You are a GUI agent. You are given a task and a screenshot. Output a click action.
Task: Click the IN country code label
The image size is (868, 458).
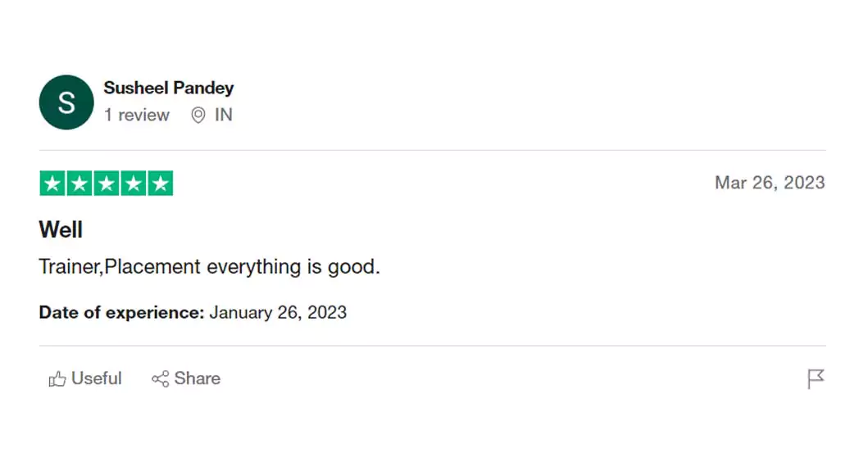[x=224, y=116]
